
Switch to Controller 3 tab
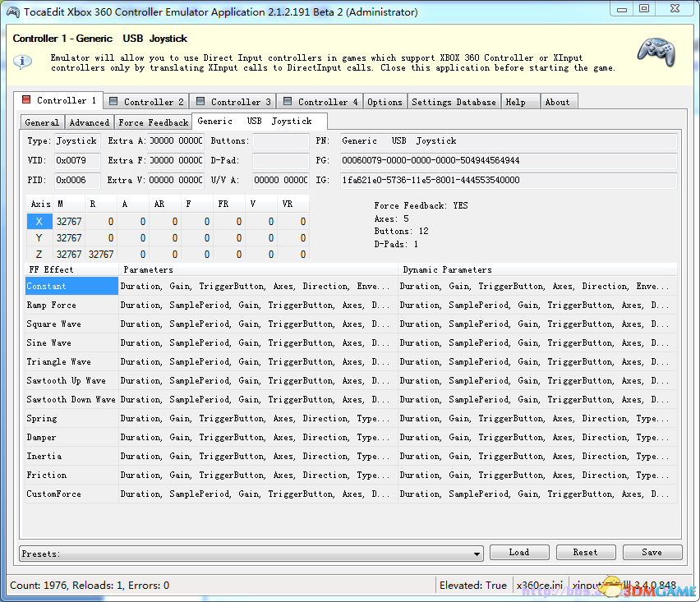(233, 101)
